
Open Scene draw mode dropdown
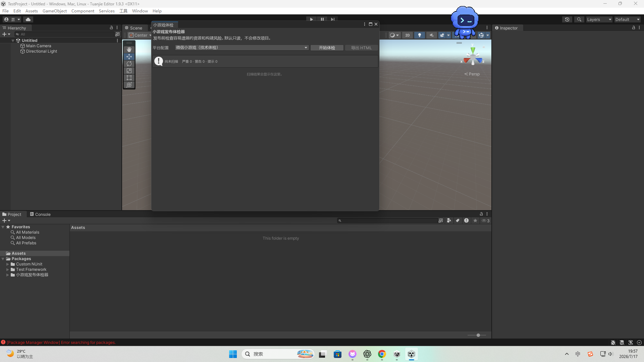(394, 35)
